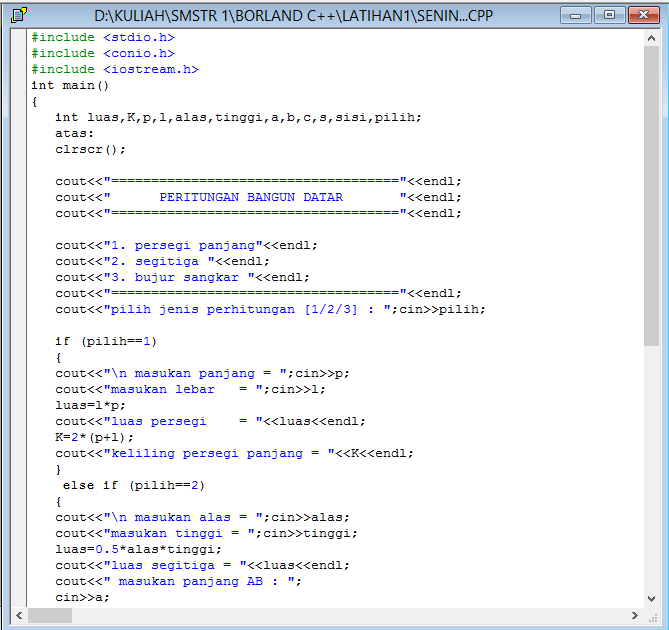Screen dimensions: 669x630
Task: Click the 'luas=0.5*alas*tinggi;' line
Action: coord(138,549)
